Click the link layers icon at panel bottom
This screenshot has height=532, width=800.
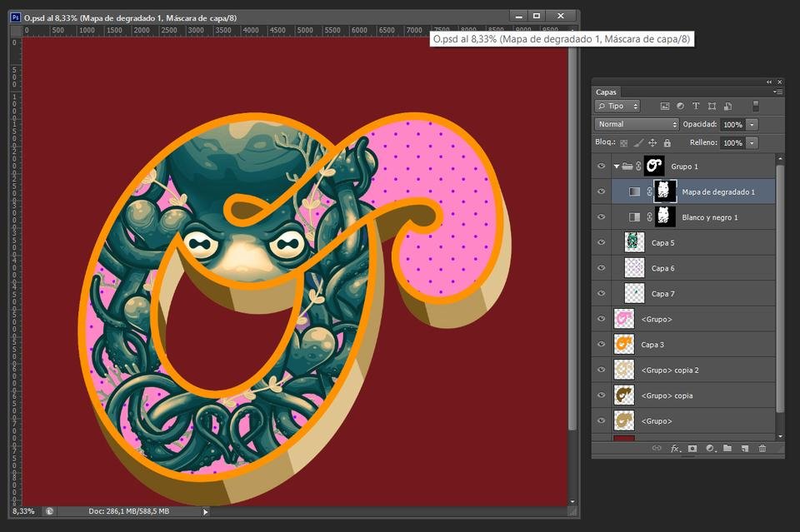point(657,449)
